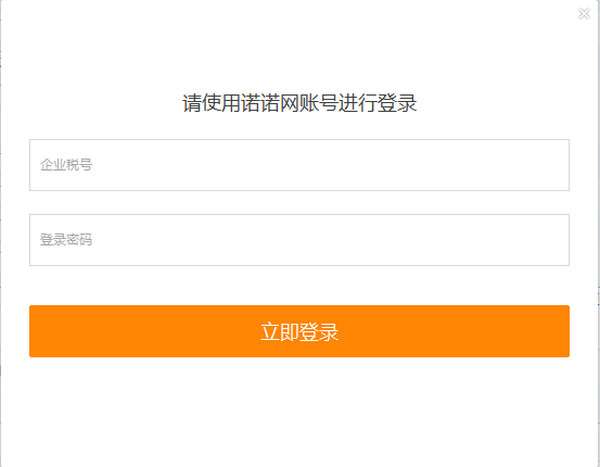The image size is (600, 467).
Task: Click the 企业税号 input field
Action: (299, 165)
